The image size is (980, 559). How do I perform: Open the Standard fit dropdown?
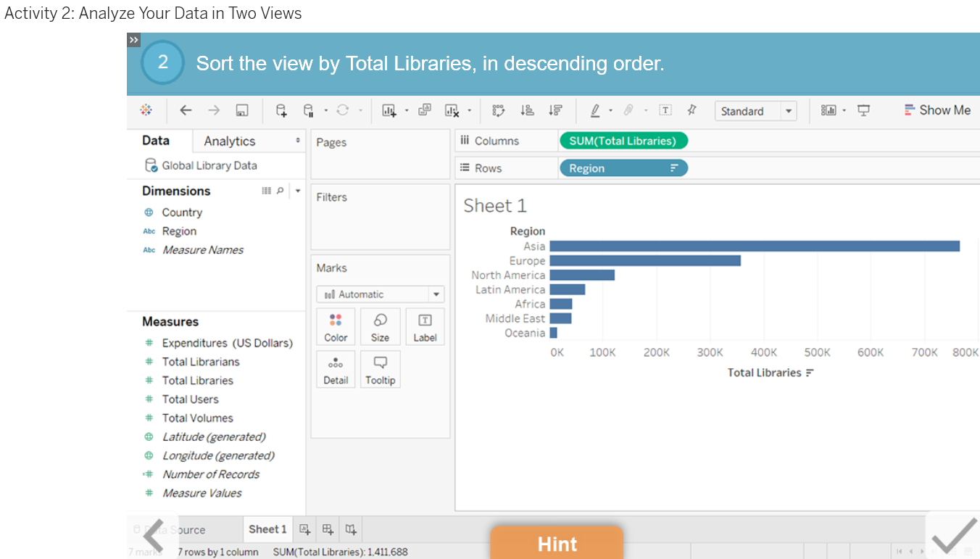(789, 110)
